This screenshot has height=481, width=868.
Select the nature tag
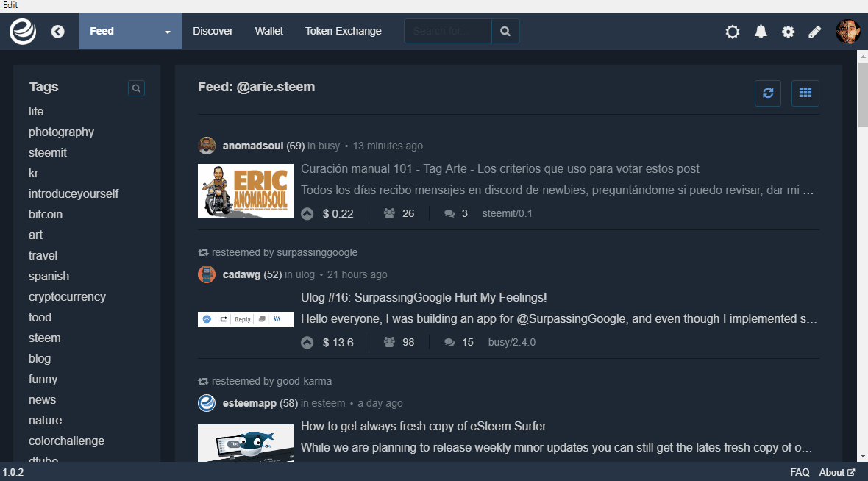click(x=46, y=420)
